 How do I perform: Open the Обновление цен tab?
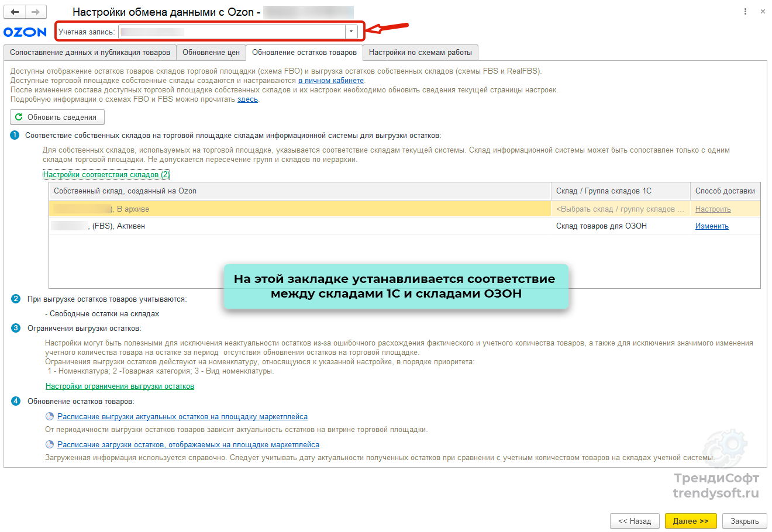pyautogui.click(x=211, y=53)
